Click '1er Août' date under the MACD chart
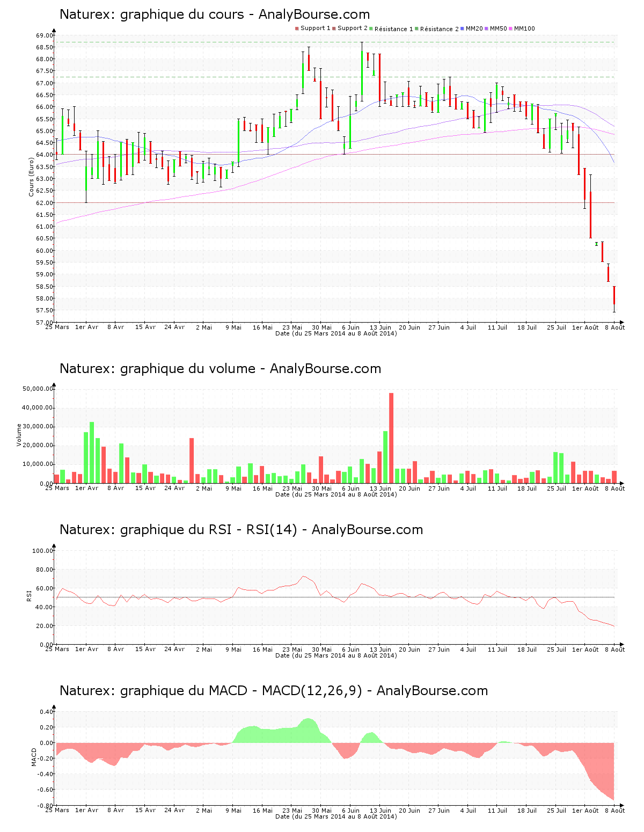Image resolution: width=644 pixels, height=832 pixels. coord(586,811)
